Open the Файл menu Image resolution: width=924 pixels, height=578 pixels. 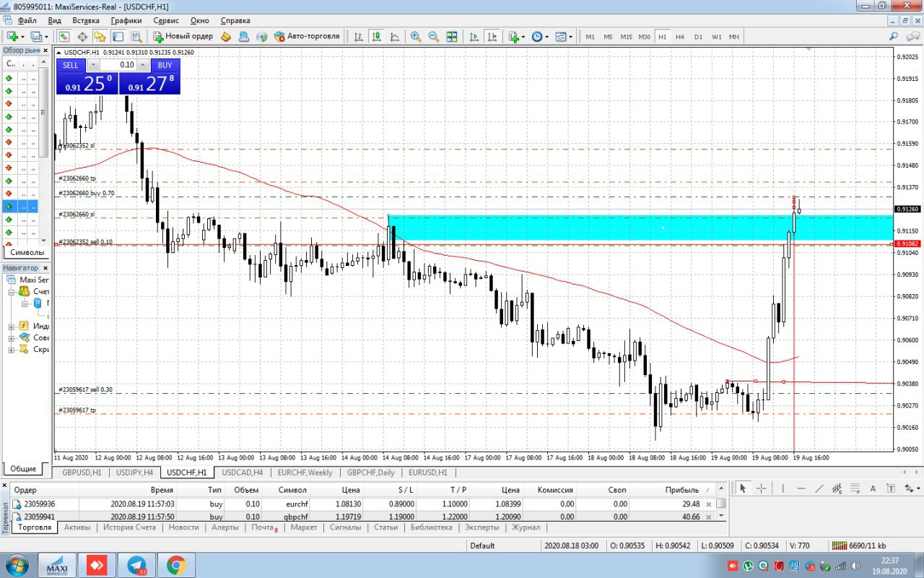pos(27,20)
